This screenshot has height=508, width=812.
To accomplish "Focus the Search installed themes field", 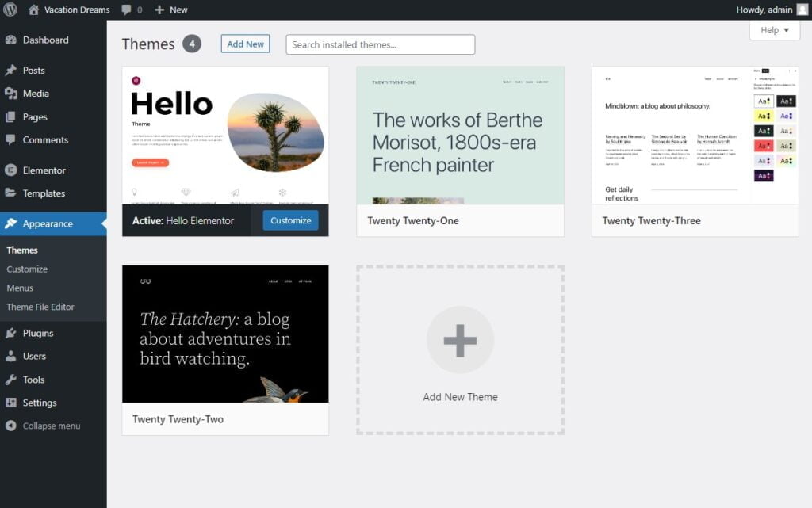I will click(380, 44).
